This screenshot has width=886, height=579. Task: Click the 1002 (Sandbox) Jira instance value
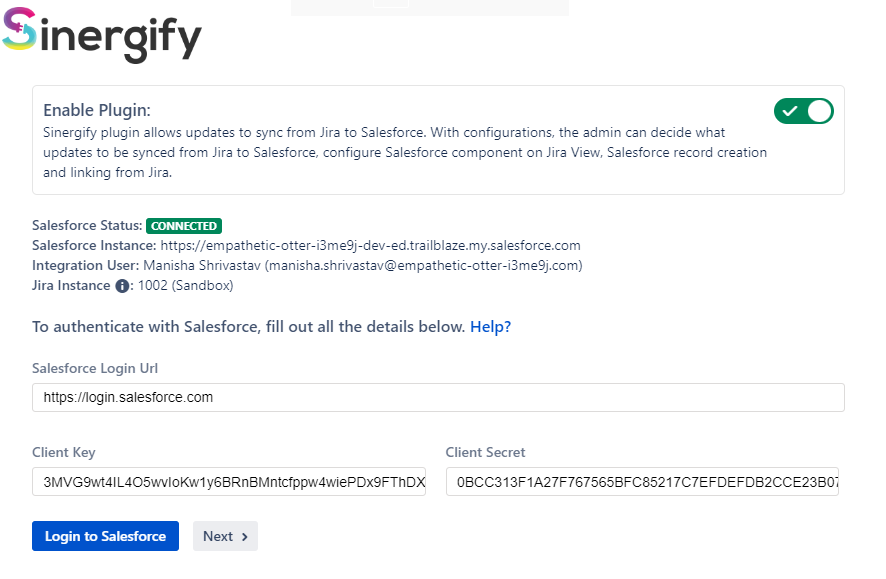pyautogui.click(x=185, y=286)
